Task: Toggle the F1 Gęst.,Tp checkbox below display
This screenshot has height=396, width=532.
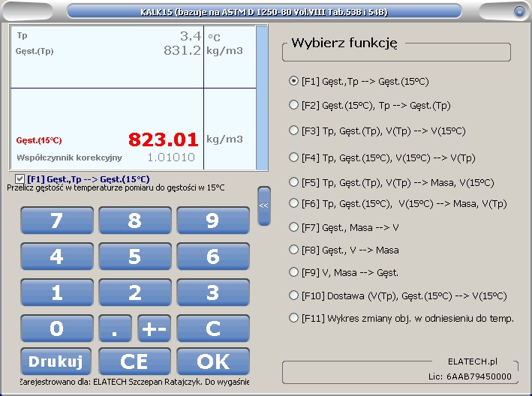Action: 20,179
